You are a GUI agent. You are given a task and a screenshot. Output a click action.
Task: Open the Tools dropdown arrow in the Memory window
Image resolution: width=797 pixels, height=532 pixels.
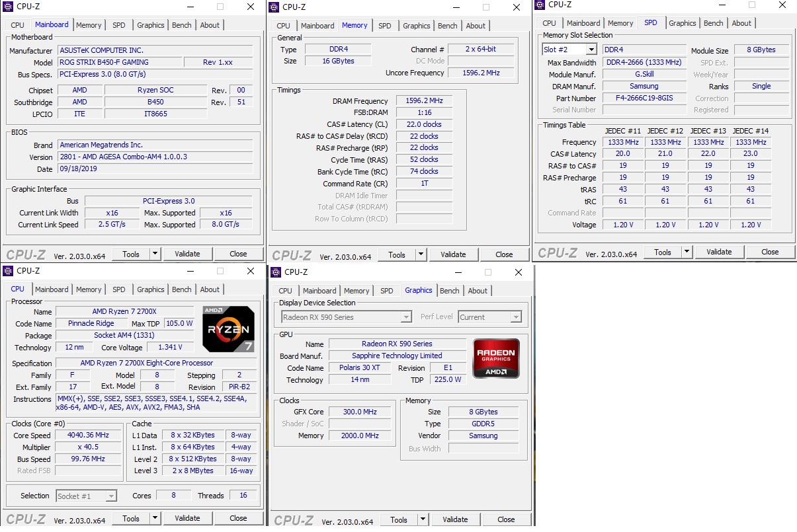421,255
